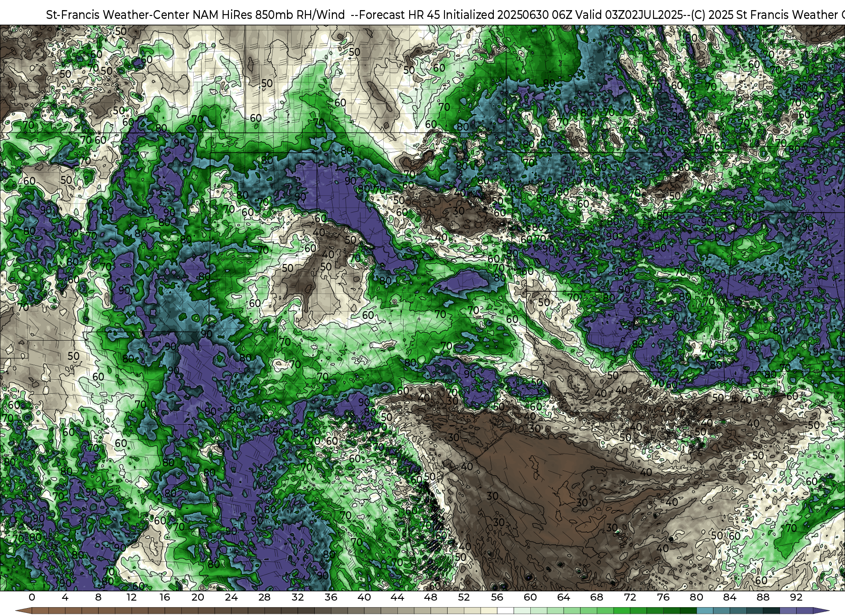Viewport: 845px width, 616px height.
Task: Click the colorbar label '44'
Action: click(x=397, y=597)
